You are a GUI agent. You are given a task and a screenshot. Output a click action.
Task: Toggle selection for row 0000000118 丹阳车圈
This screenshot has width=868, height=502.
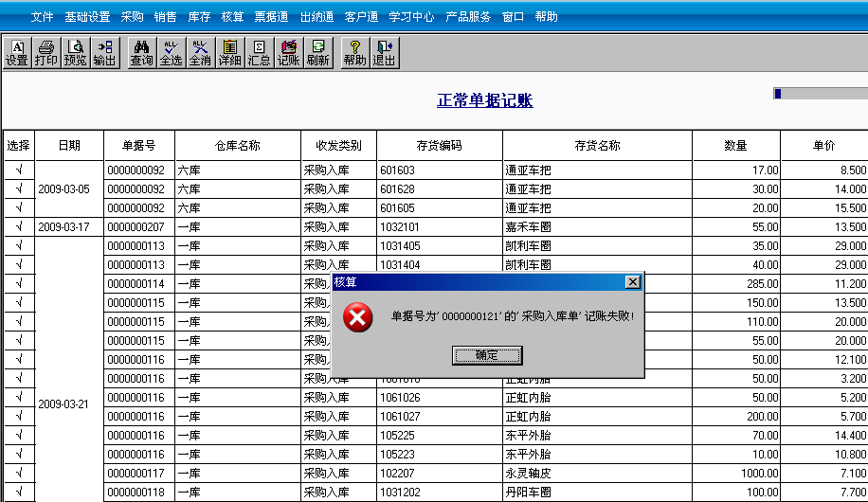click(x=19, y=492)
